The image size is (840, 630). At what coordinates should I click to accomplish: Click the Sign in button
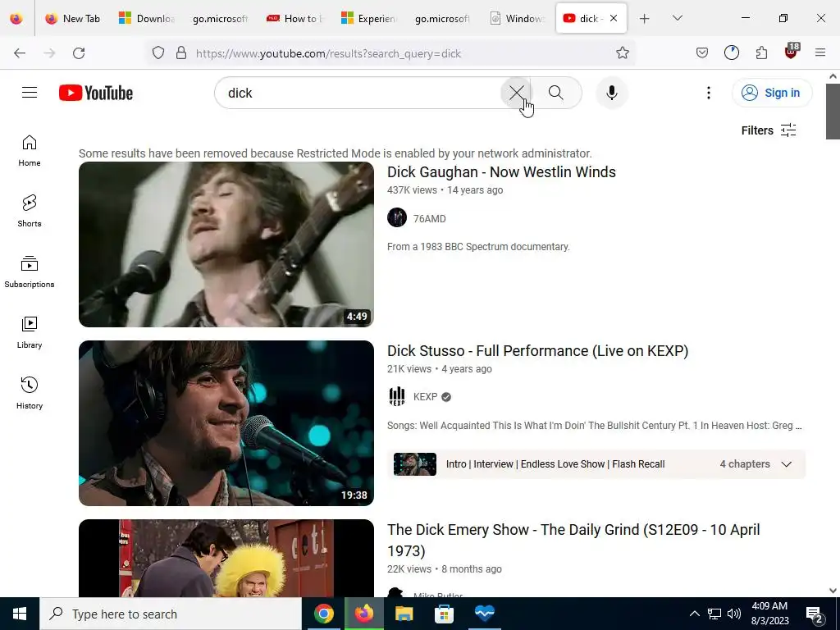tap(772, 93)
